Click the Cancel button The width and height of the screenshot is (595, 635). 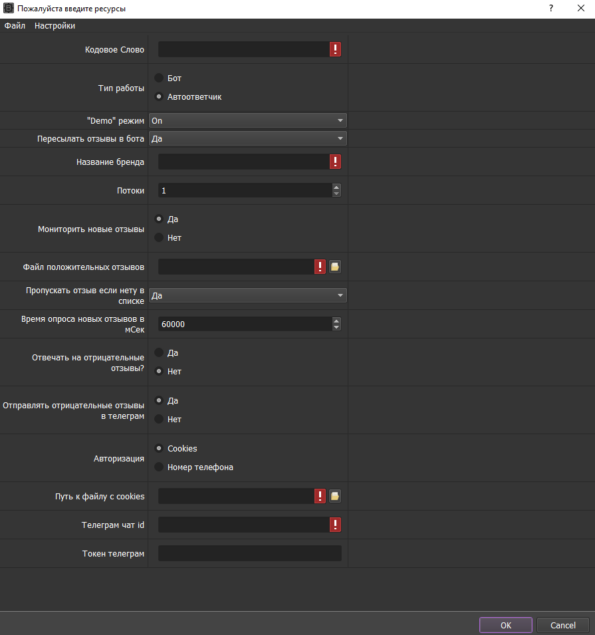[563, 625]
